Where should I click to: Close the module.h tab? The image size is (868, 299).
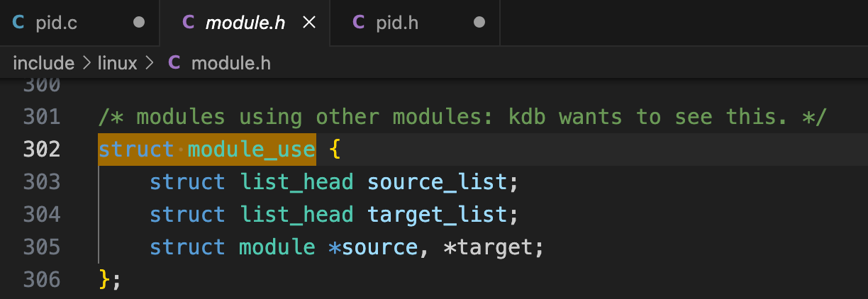tap(309, 23)
